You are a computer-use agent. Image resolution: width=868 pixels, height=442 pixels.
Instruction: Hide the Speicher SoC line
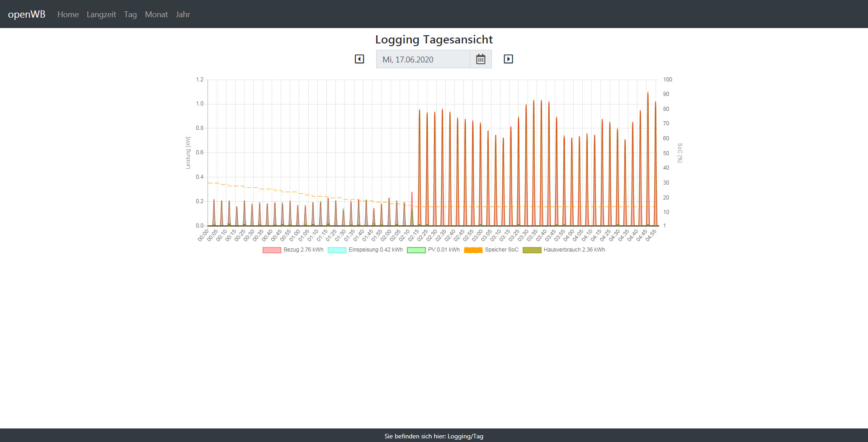[x=501, y=250]
